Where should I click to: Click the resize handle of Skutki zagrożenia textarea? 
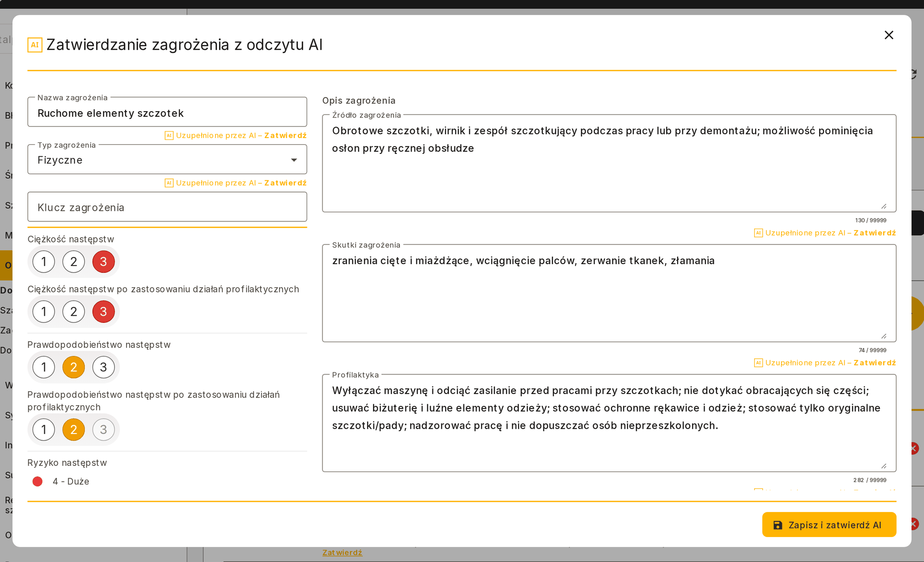[884, 336]
